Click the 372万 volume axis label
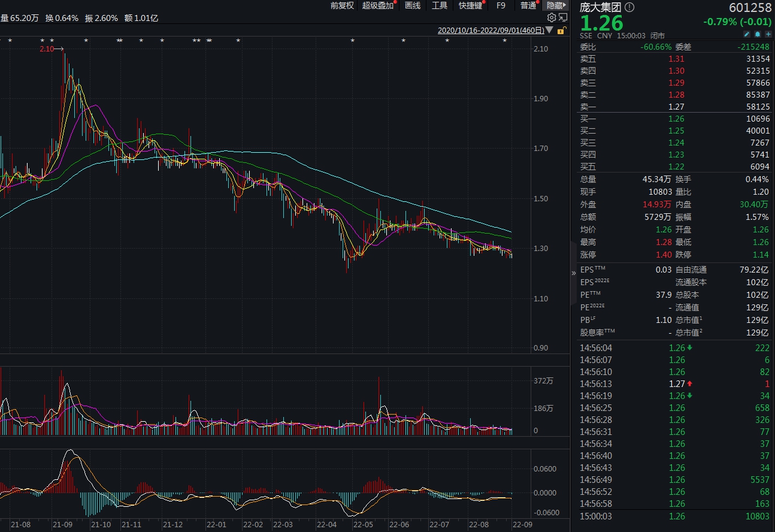The height and width of the screenshot is (532, 775). (543, 381)
